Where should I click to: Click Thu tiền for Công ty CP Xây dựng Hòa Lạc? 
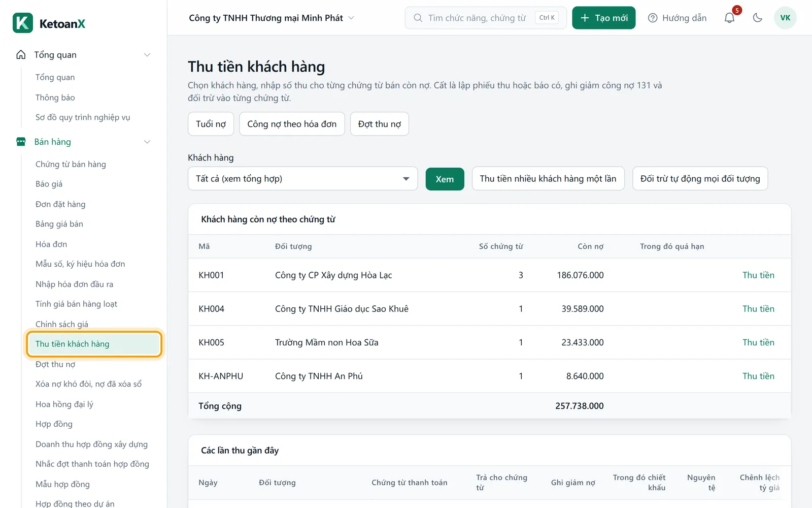point(758,275)
